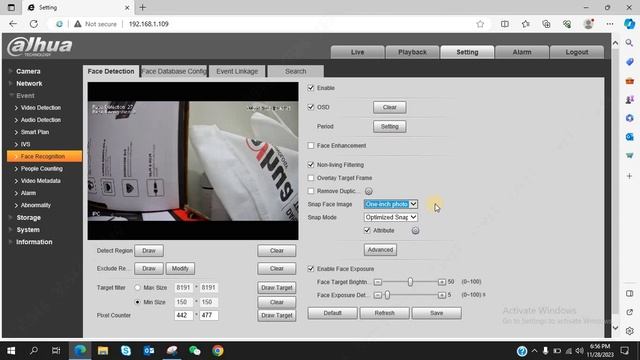The width and height of the screenshot is (640, 360).
Task: Click the help icon next to Remove Duplic
Action: pyautogui.click(x=369, y=191)
